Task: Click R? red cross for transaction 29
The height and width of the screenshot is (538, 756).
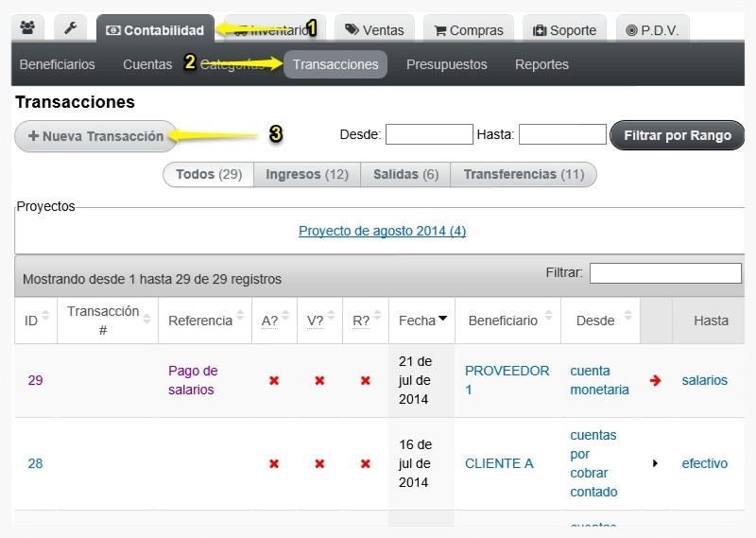Action: [366, 381]
